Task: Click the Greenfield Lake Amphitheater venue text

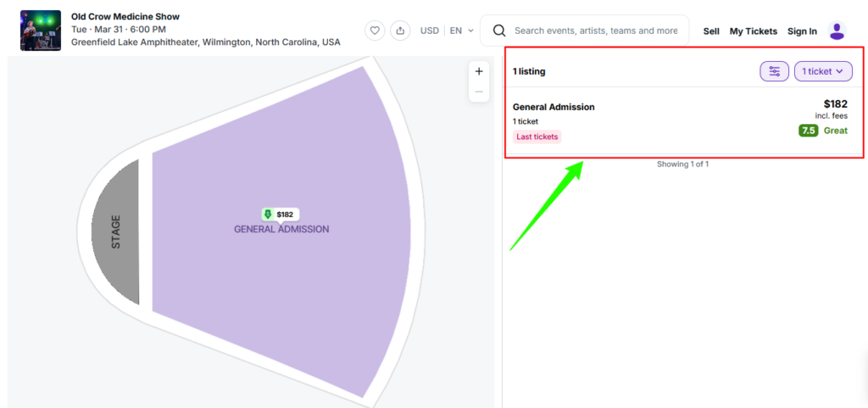Action: [x=206, y=42]
